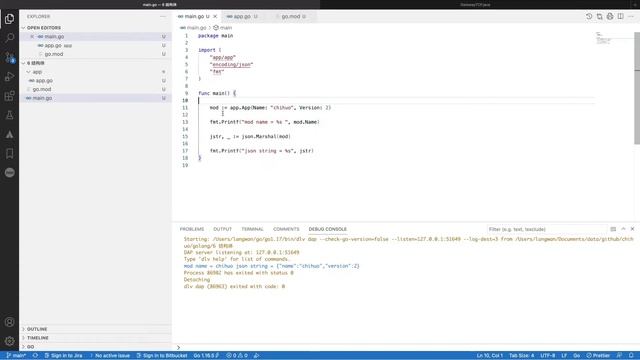Switch to the app.go editor tab
The width and height of the screenshot is (640, 360).
point(242,16)
